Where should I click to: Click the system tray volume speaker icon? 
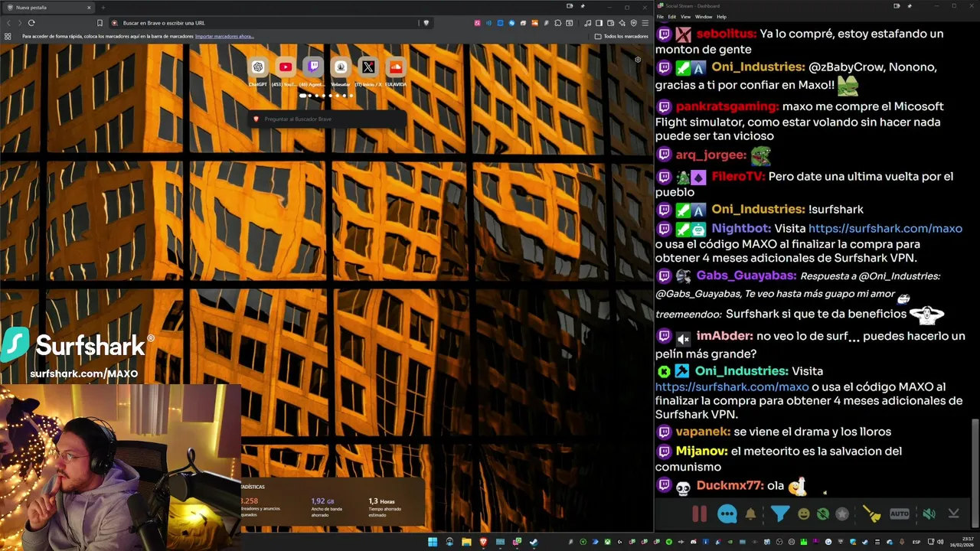coord(940,542)
